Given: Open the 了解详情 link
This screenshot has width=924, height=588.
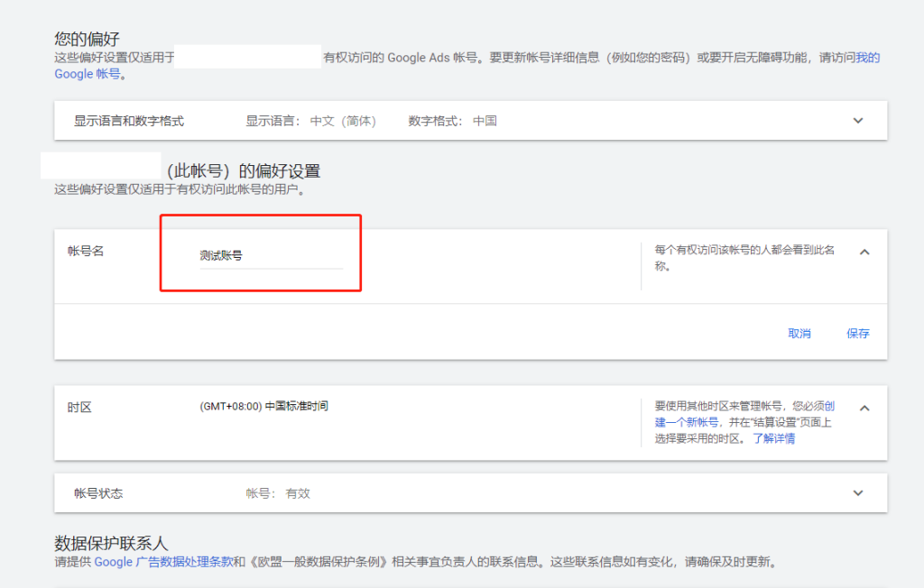Looking at the screenshot, I should 774,439.
